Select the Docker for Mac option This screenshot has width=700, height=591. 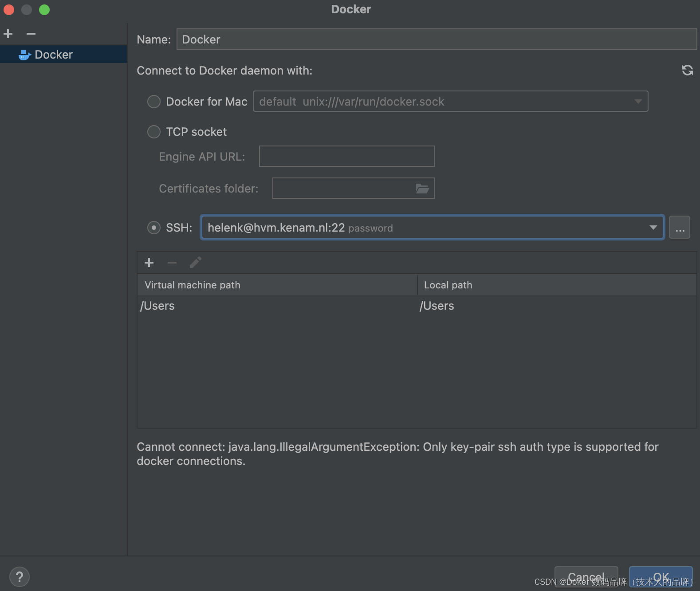tap(153, 102)
